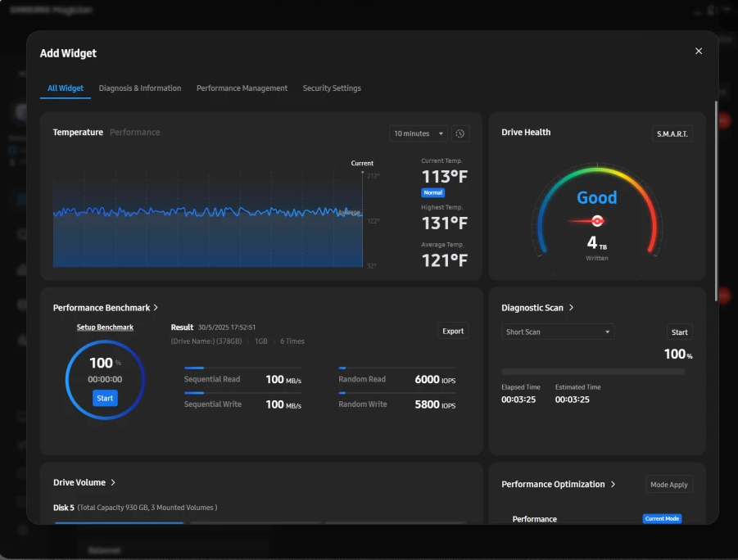Start the performance benchmark from the blue button
The width and height of the screenshot is (738, 560).
105,398
